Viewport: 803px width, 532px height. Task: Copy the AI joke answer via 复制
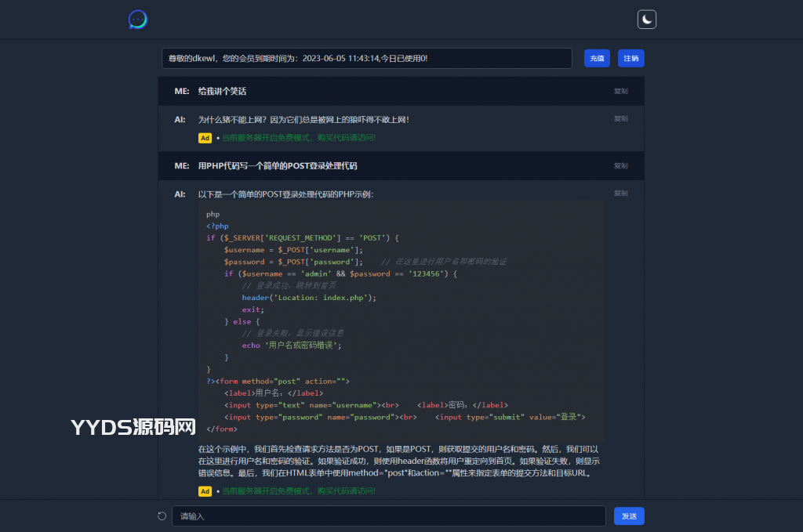click(620, 119)
